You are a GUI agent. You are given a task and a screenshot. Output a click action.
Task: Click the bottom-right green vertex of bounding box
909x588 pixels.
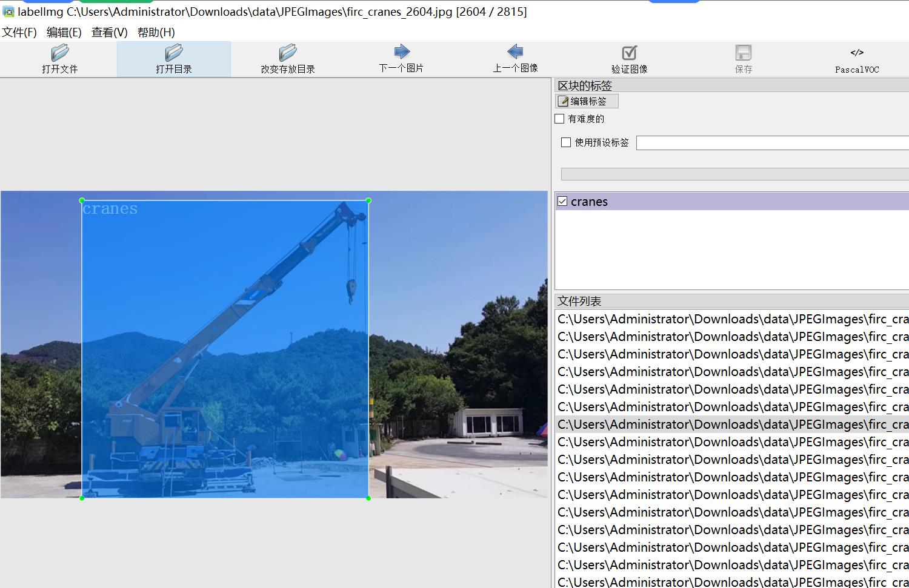coord(368,498)
